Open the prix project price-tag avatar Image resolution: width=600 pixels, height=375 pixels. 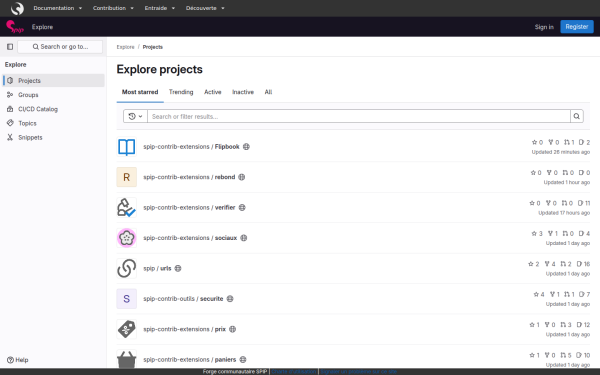127,329
